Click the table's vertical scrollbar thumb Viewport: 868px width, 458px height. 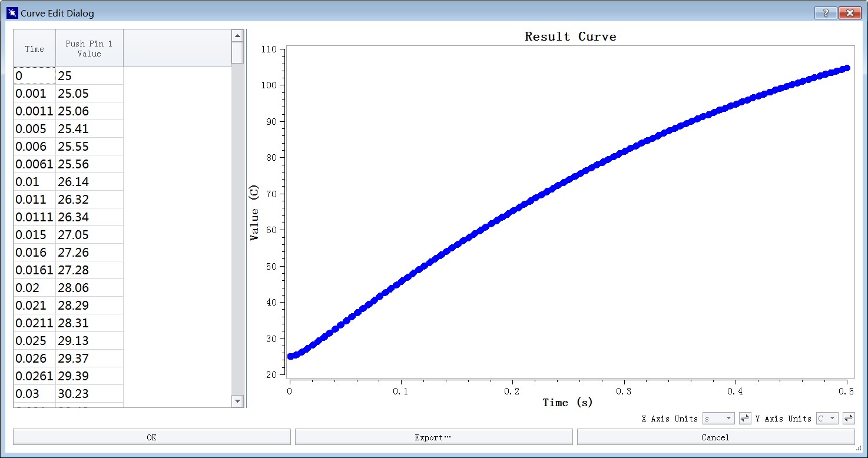point(237,53)
